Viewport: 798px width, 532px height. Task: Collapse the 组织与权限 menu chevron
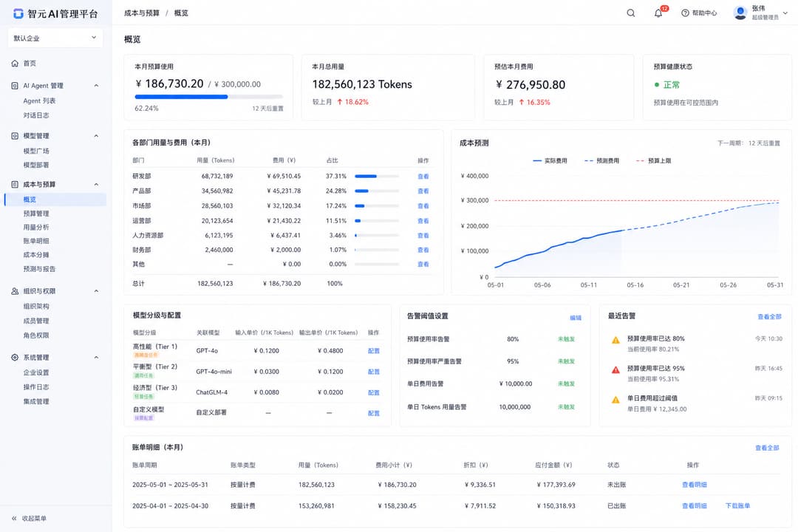click(96, 291)
